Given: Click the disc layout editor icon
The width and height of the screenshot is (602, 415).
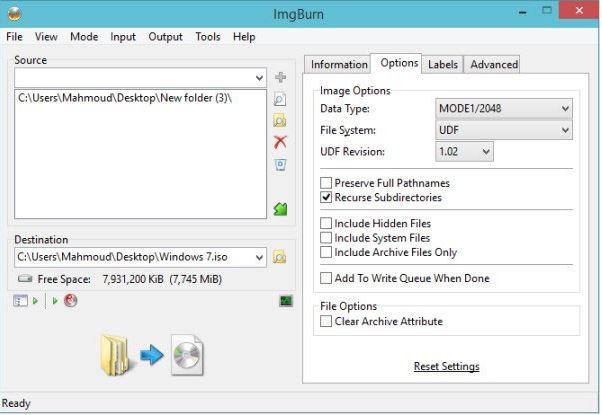Looking at the screenshot, I should coord(20,301).
